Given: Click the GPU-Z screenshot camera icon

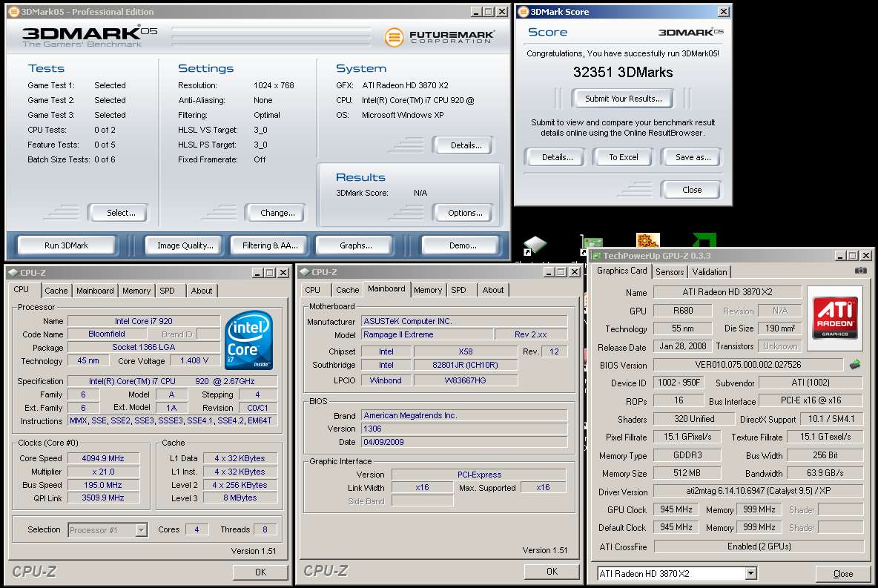Looking at the screenshot, I should 861,271.
